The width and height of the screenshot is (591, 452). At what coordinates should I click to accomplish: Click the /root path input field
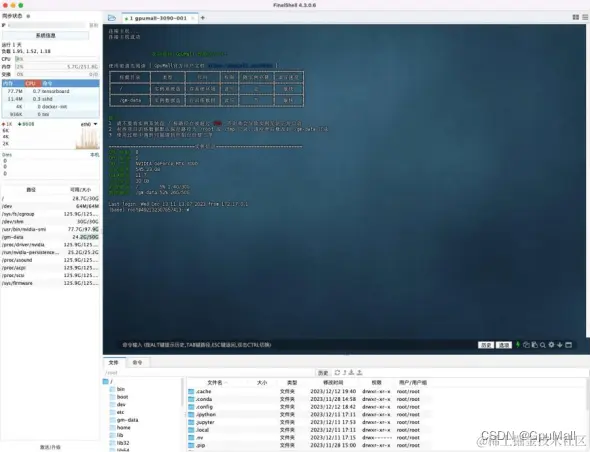click(210, 372)
